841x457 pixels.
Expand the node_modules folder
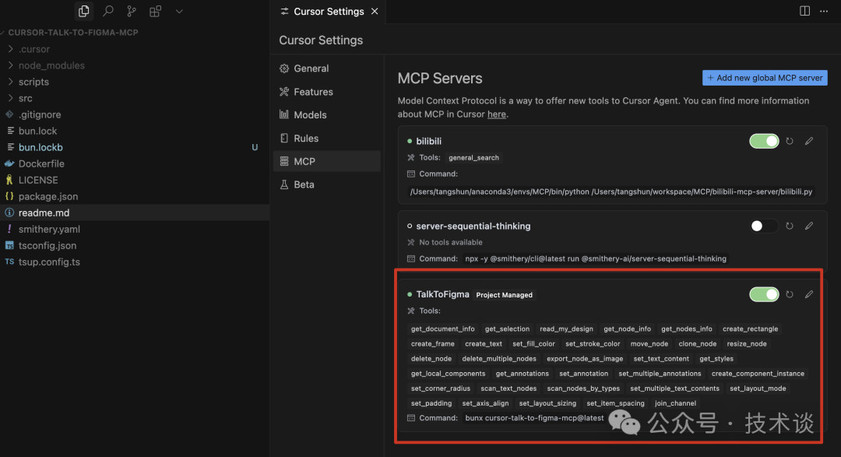tap(51, 65)
